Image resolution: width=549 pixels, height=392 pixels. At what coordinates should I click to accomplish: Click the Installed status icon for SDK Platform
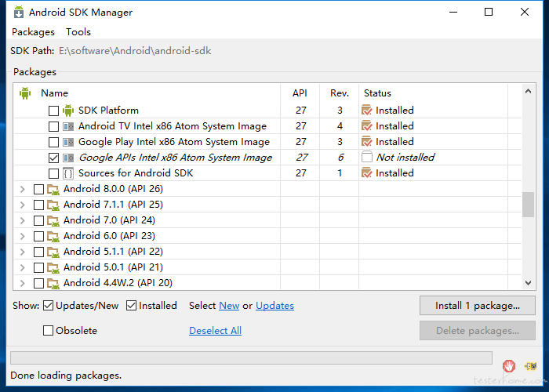(367, 111)
